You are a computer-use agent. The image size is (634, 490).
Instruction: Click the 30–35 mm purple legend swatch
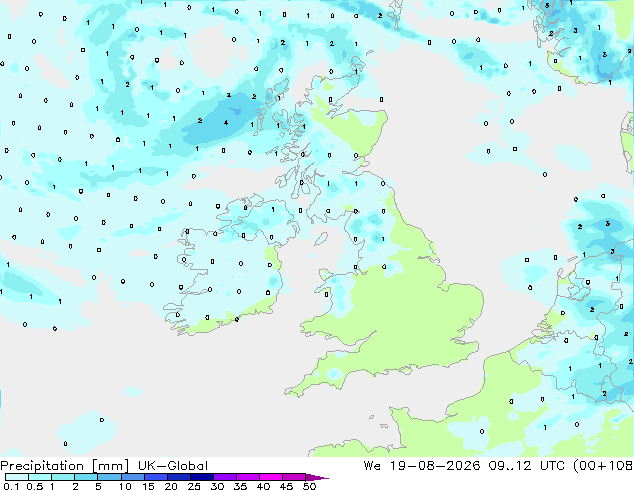(225, 477)
